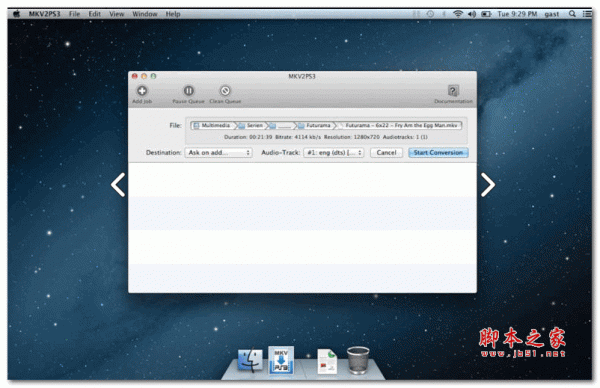The height and width of the screenshot is (388, 600).
Task: Go to previous image with left arrow
Action: 118,185
